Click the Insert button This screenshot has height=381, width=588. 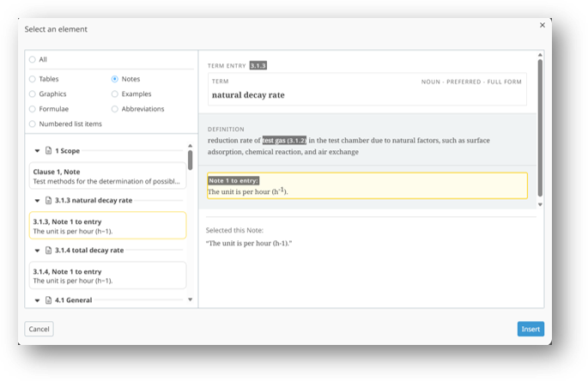point(530,329)
